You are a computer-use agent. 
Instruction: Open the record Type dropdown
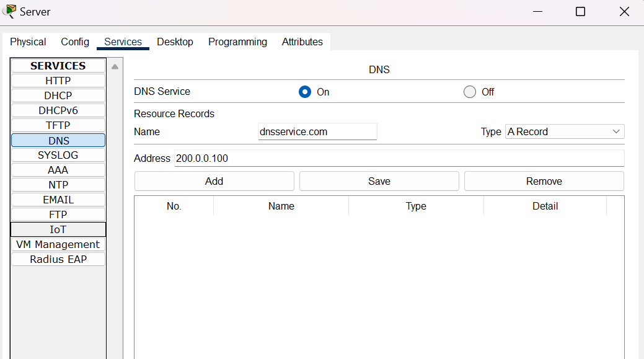pyautogui.click(x=565, y=131)
